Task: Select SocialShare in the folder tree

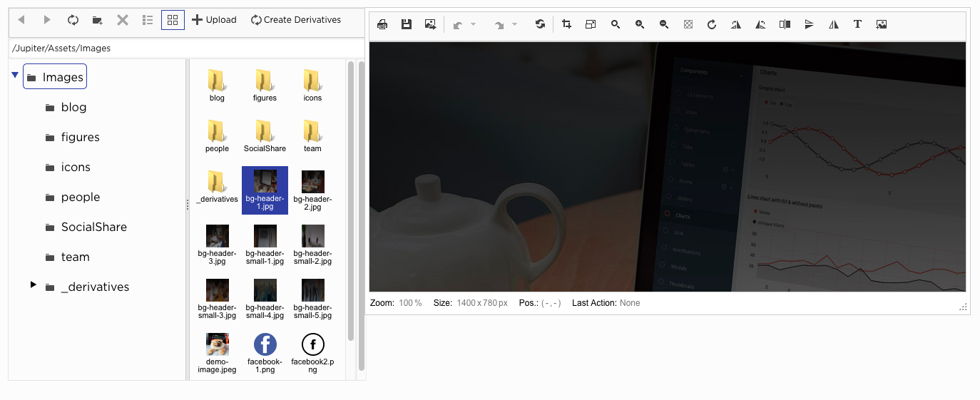Action: [x=86, y=227]
